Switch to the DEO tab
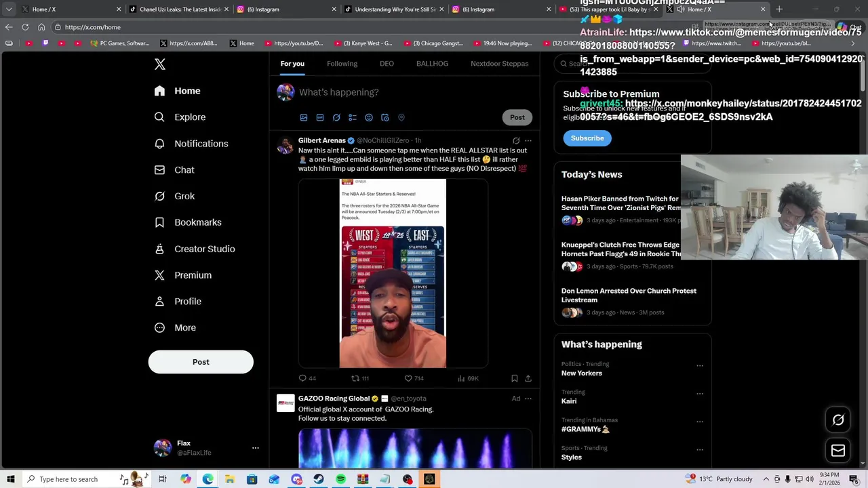868x488 pixels. coord(387,64)
